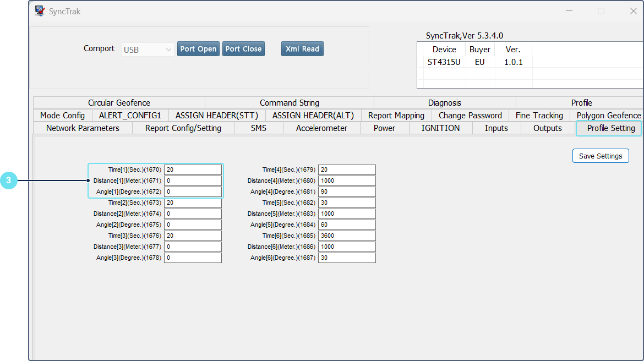The height and width of the screenshot is (361, 644).
Task: Click the Ver. column header
Action: 513,50
